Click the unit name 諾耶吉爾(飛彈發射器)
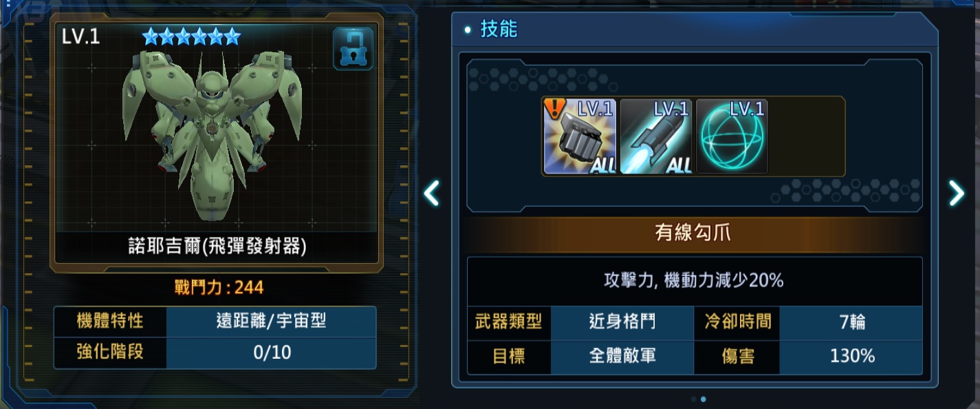 (x=215, y=247)
